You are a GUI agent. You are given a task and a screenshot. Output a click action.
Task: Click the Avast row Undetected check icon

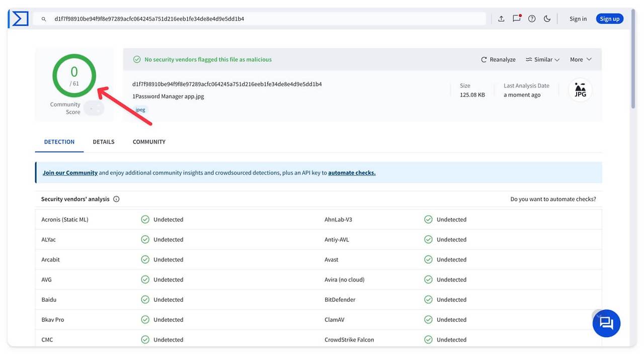[x=428, y=259]
